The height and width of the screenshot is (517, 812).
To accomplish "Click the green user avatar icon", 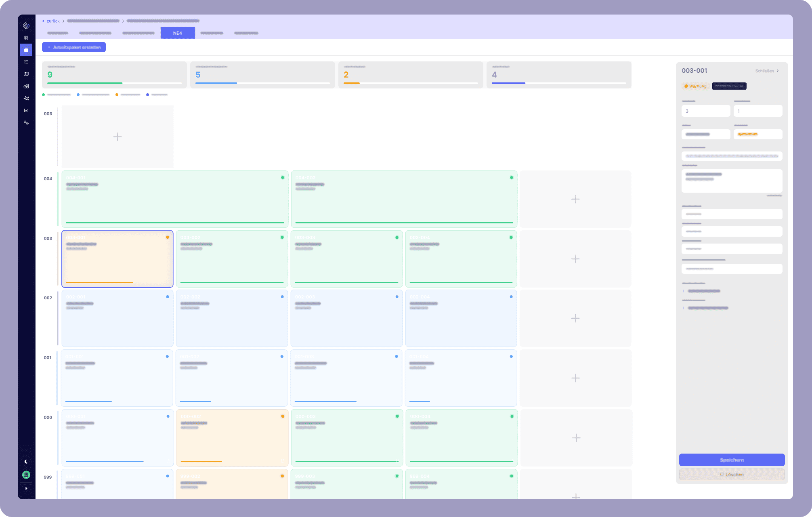I will [26, 475].
